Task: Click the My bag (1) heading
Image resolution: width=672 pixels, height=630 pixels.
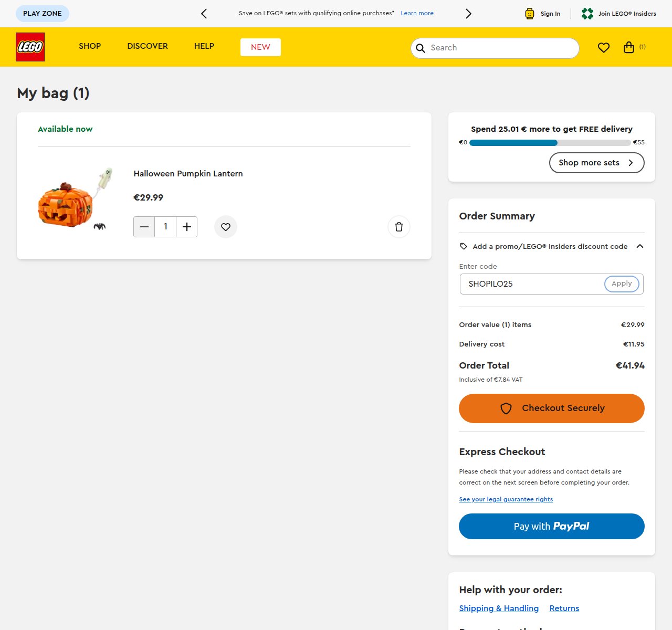Action: pos(53,93)
